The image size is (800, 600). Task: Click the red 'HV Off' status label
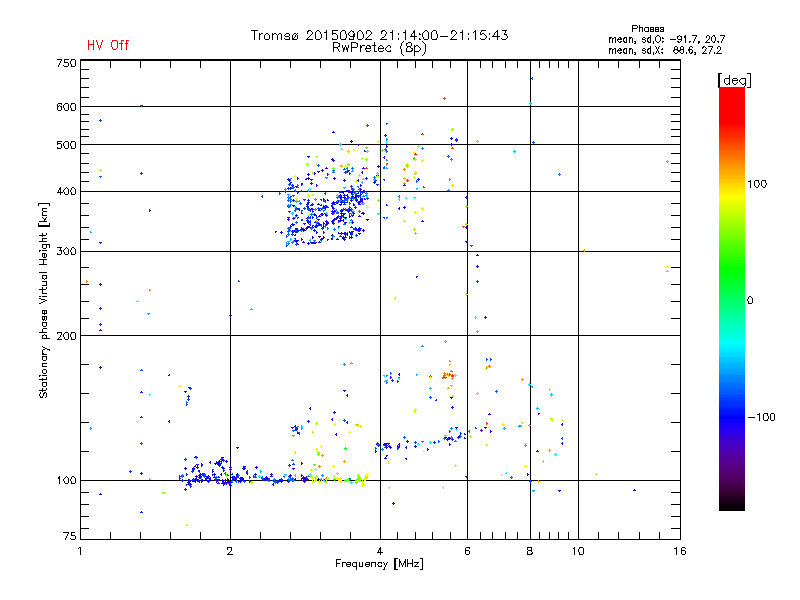pyautogui.click(x=108, y=45)
